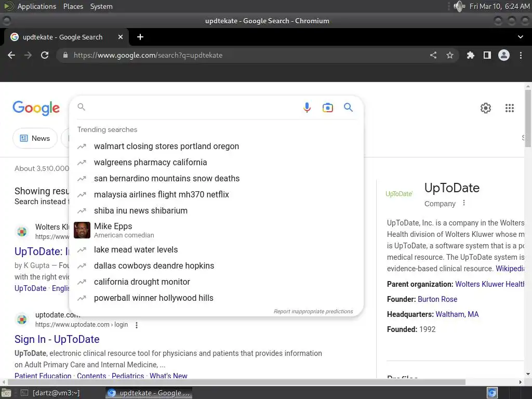Screen dimensions: 532x399
Task: Select the Chromium window taskbar entry
Action: pos(149,393)
